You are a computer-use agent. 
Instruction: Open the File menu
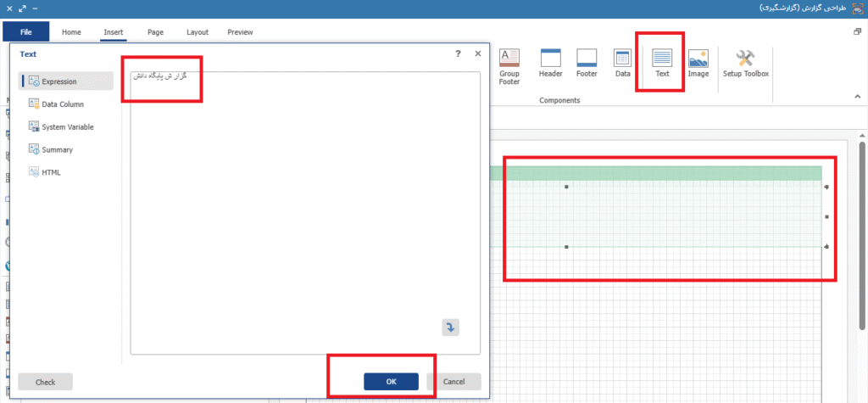coord(25,32)
